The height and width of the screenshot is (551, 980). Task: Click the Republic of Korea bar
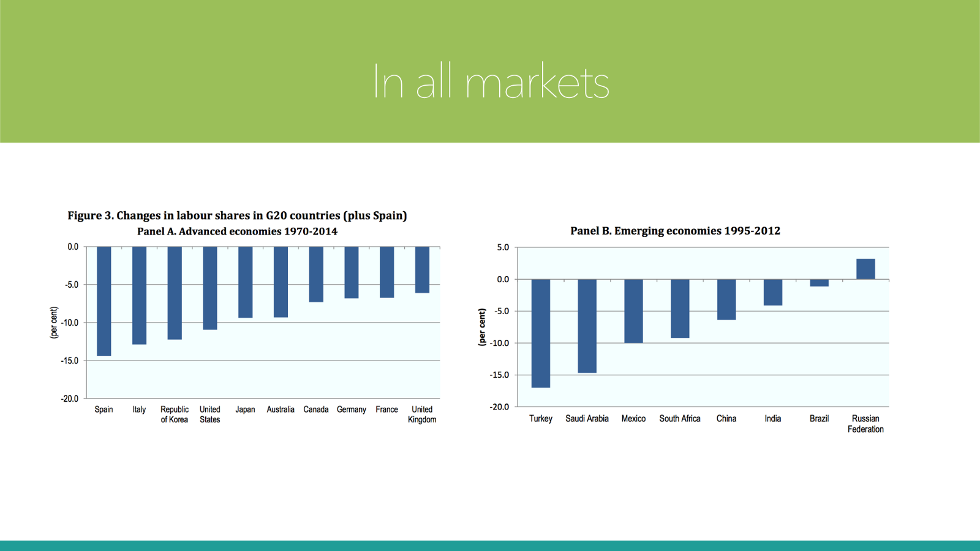pos(175,293)
